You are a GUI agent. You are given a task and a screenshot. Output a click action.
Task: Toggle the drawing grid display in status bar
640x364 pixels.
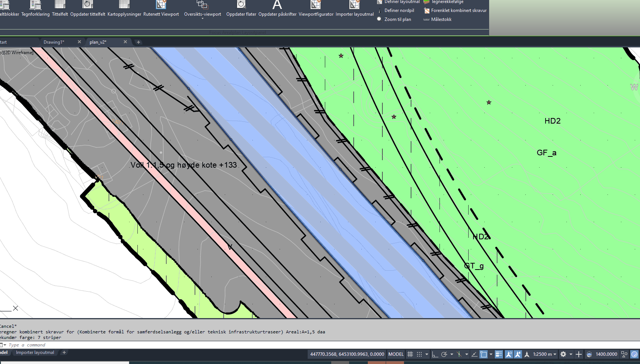[x=410, y=354]
